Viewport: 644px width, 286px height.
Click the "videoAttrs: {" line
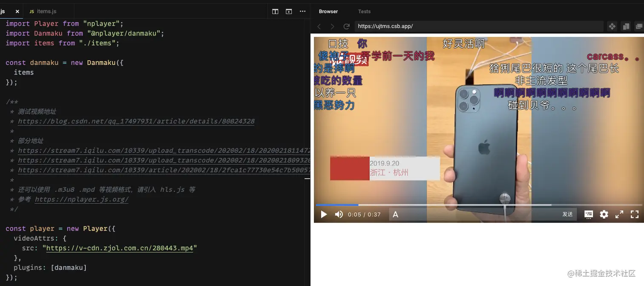(40, 238)
